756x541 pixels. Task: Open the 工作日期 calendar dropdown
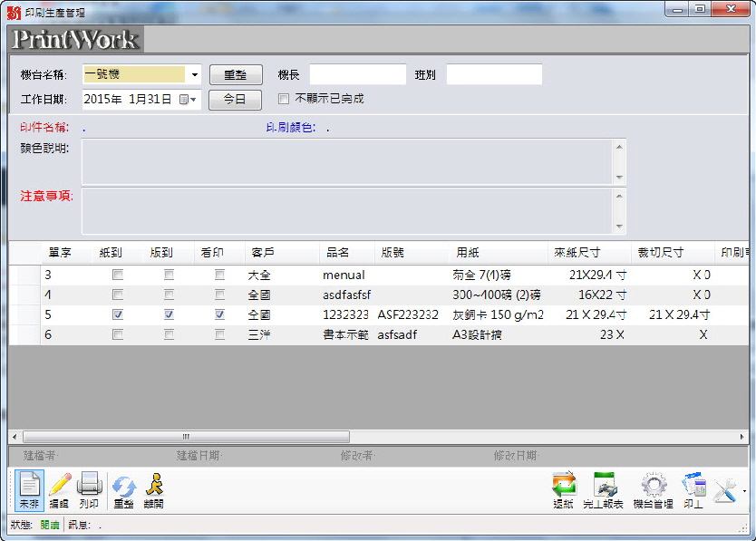[x=188, y=100]
